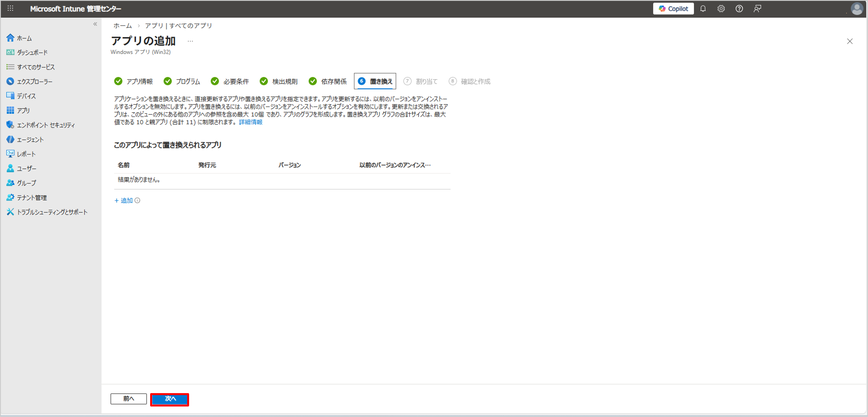
Task: Click the info icon beside 追加
Action: tap(137, 201)
